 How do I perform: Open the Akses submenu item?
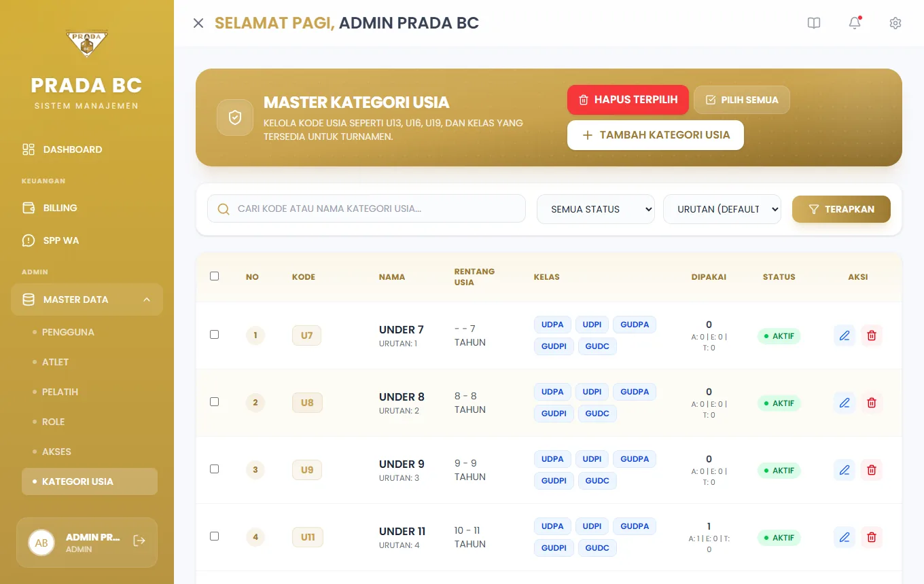[90, 452]
